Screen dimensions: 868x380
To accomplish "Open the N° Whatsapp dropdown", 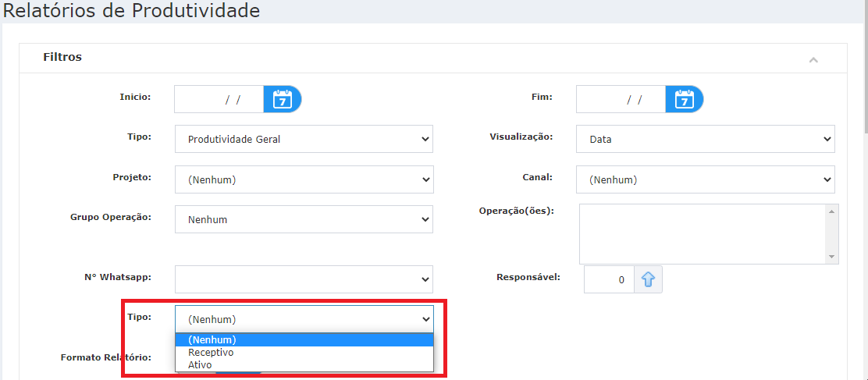I will 304,279.
